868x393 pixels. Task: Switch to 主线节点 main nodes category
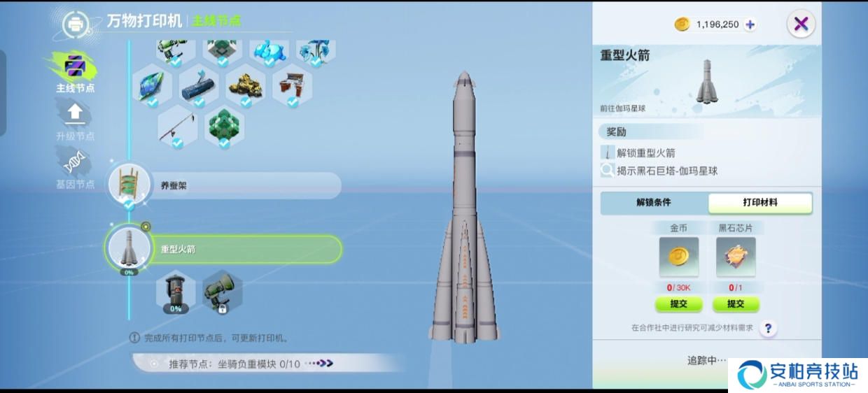pyautogui.click(x=75, y=73)
